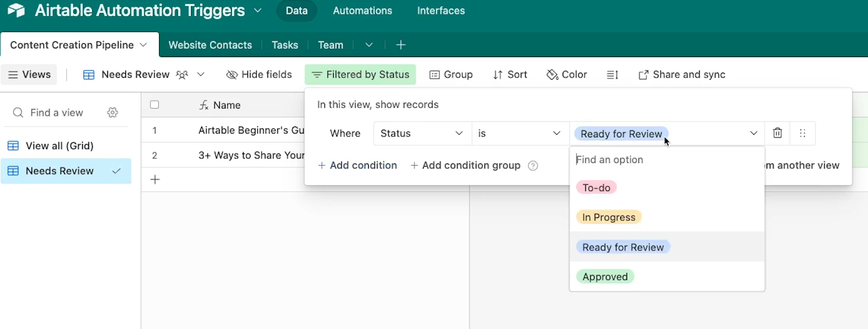Image resolution: width=868 pixels, height=329 pixels.
Task: Delete the filter condition with trash icon
Action: click(x=777, y=134)
